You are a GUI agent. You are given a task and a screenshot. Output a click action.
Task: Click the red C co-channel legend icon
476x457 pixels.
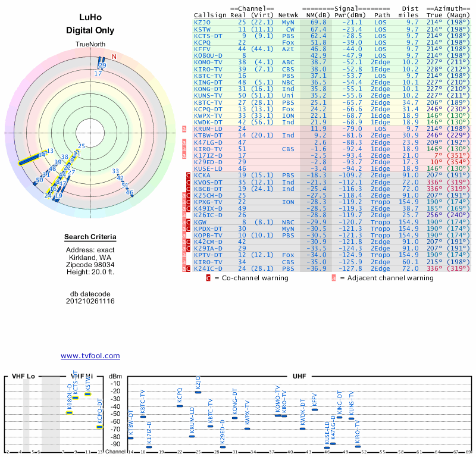tap(208, 278)
